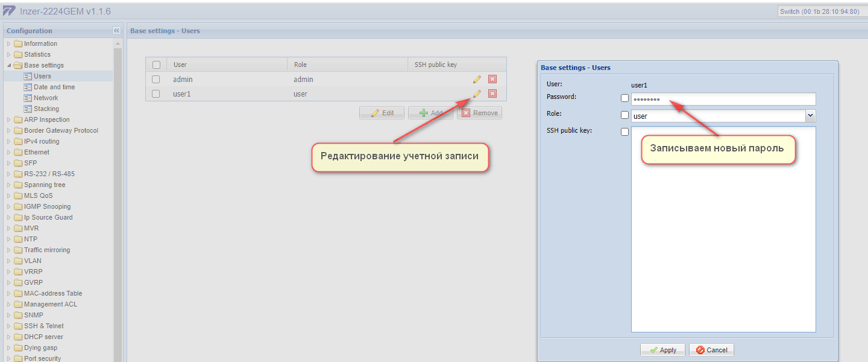Expand the VLAN tree folder
868x362 pixels.
coord(9,261)
